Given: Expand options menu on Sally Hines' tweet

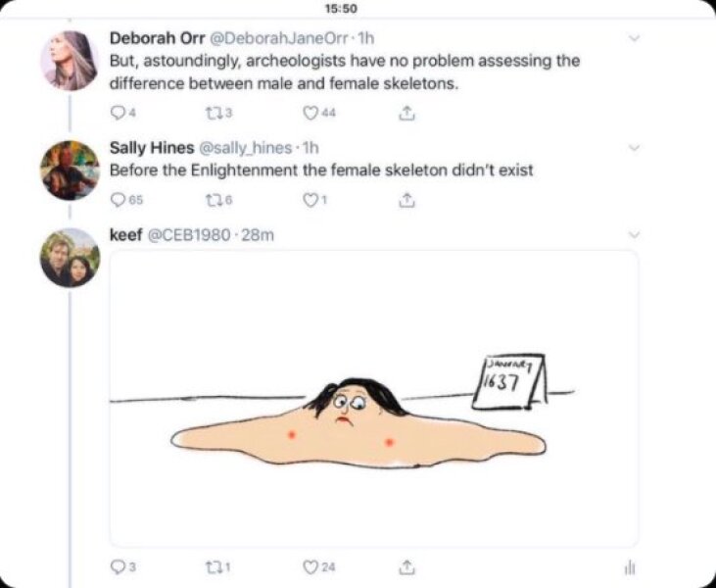Looking at the screenshot, I should pos(635,148).
